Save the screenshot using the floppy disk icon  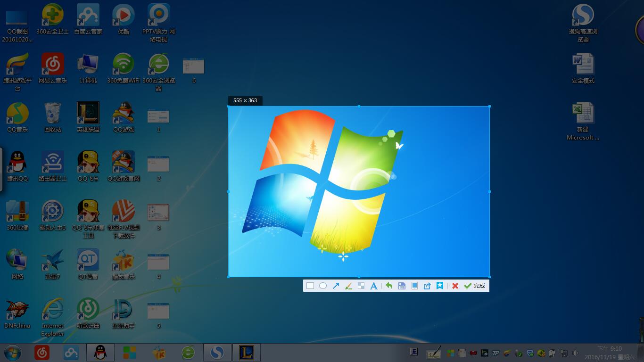coord(402,286)
